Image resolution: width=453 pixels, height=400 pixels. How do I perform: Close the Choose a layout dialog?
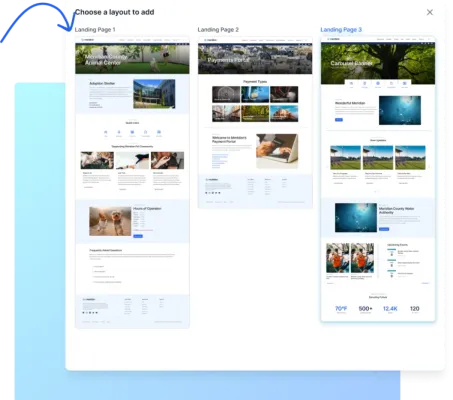click(430, 12)
